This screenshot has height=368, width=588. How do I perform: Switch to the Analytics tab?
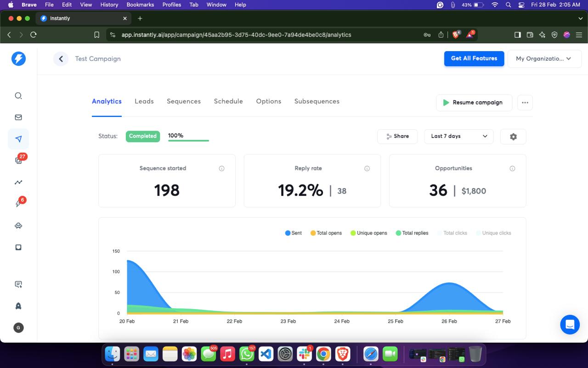[107, 101]
